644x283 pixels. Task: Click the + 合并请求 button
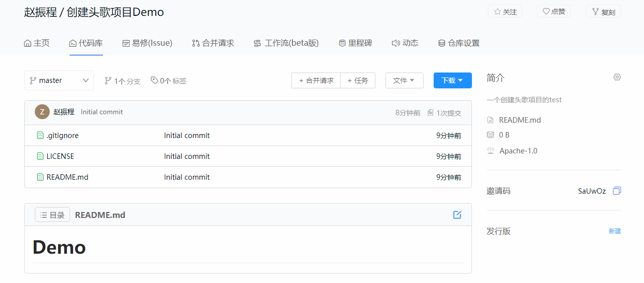316,80
